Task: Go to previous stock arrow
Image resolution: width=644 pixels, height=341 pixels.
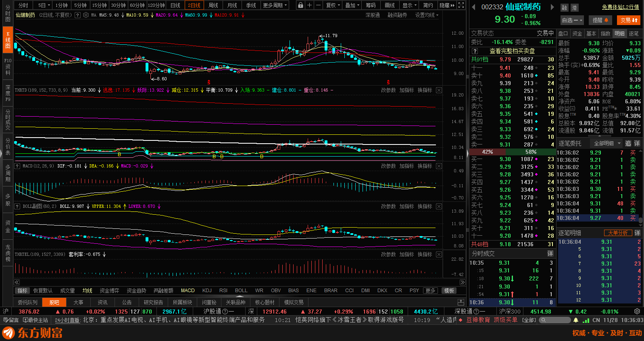Action: tap(474, 7)
